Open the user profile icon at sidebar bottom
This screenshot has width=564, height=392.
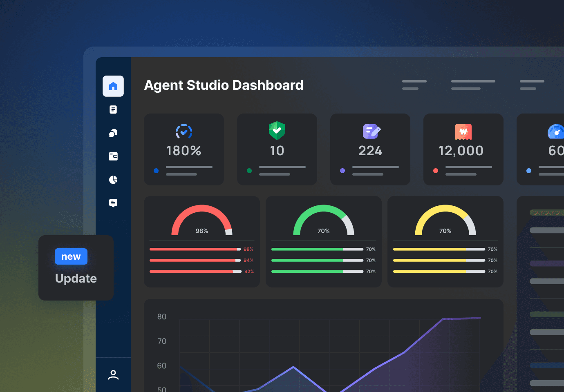[113, 375]
